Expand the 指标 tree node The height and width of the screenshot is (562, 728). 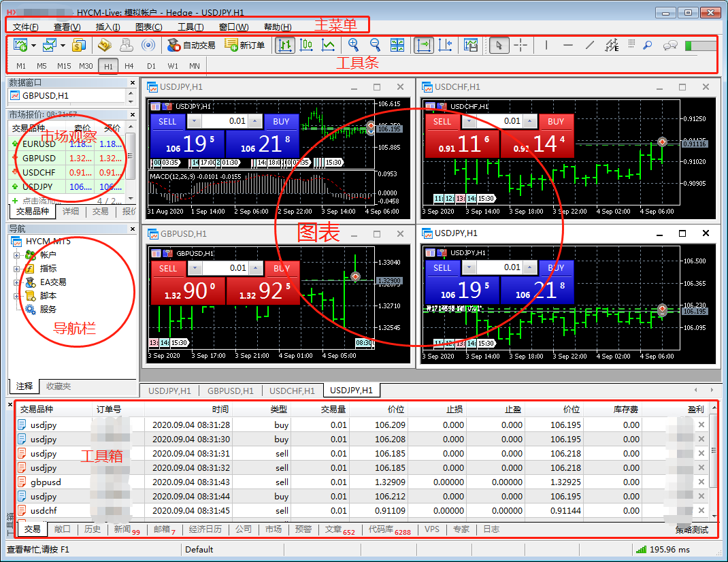click(x=17, y=269)
